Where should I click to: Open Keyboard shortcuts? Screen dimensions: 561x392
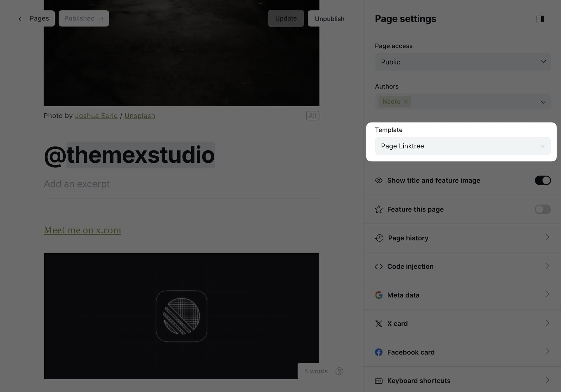(x=462, y=381)
